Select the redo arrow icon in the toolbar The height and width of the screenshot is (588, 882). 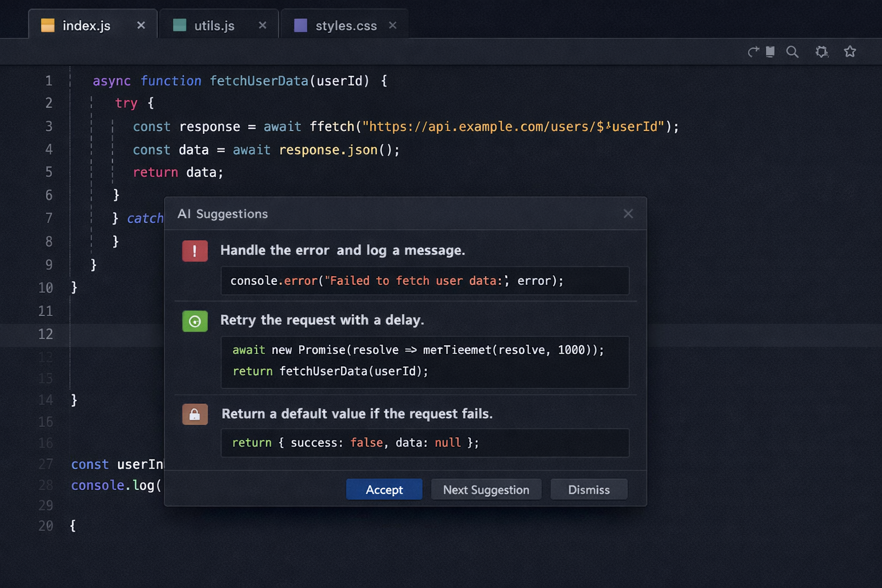(753, 52)
